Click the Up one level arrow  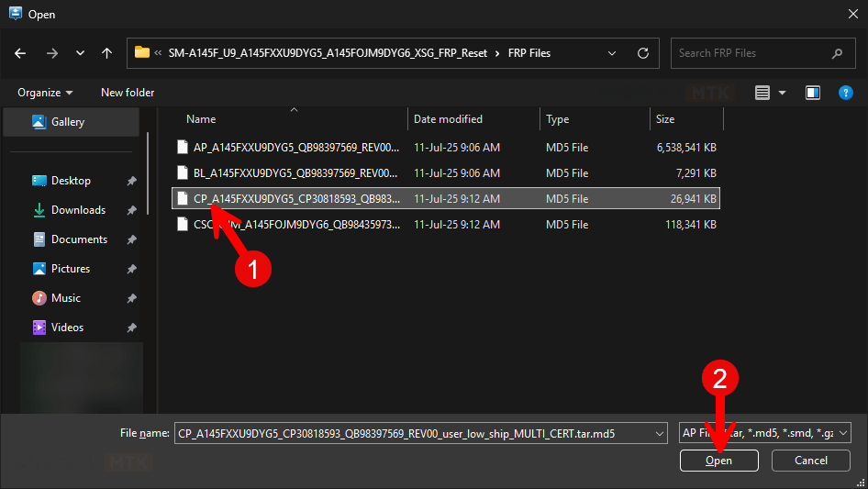107,53
